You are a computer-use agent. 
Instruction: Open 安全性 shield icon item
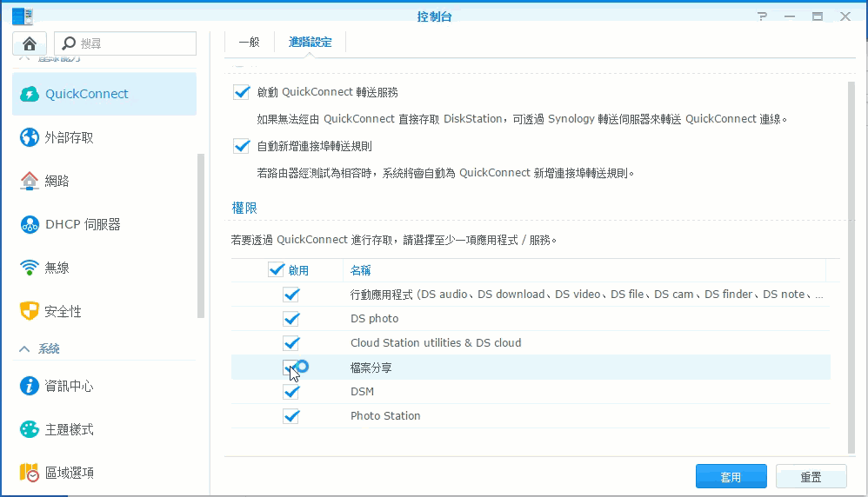tap(63, 311)
